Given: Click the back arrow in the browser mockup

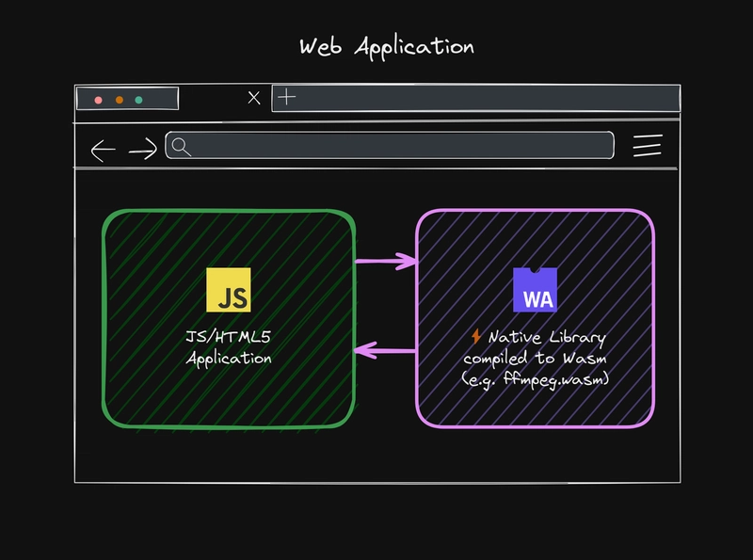Looking at the screenshot, I should click(x=104, y=151).
